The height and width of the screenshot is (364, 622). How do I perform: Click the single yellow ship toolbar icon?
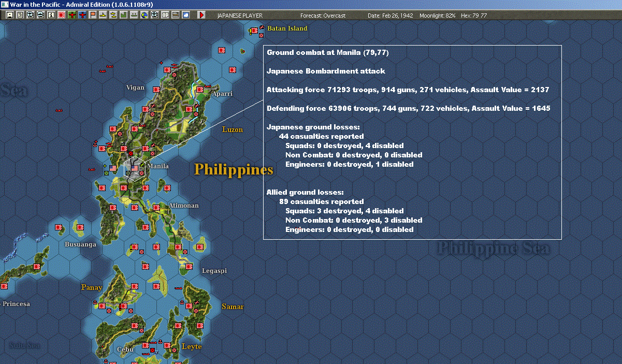tap(103, 15)
